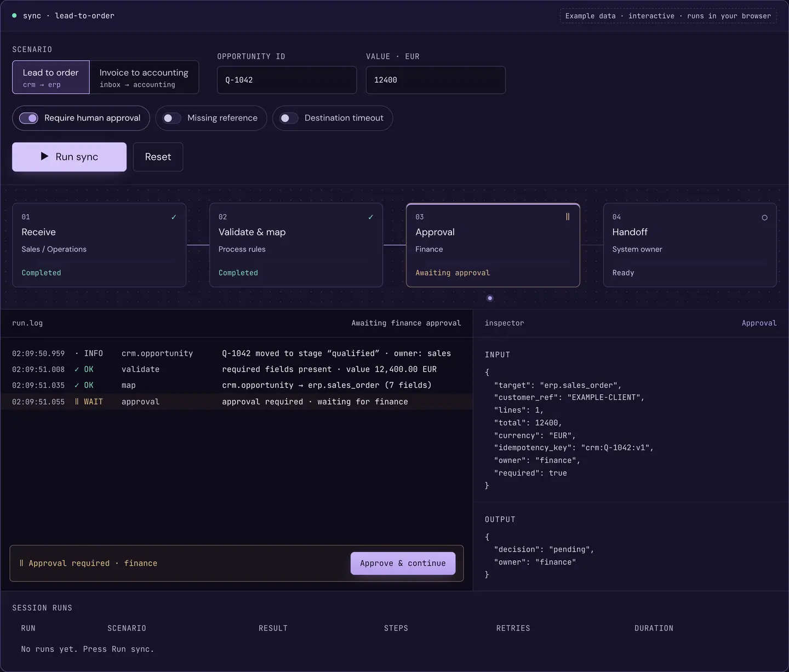789x672 pixels.
Task: Click the WAIT approval log row
Action: (x=236, y=402)
